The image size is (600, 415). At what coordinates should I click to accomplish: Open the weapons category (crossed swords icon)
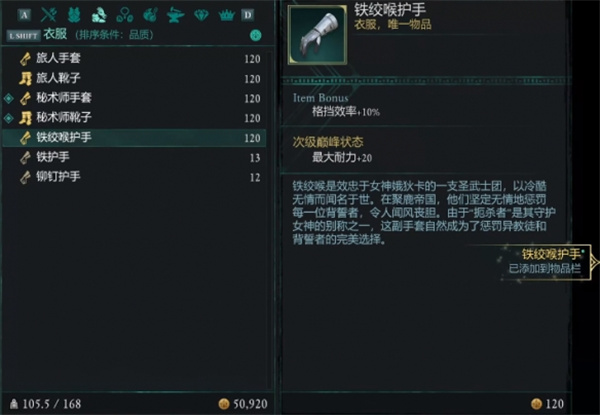click(x=49, y=15)
